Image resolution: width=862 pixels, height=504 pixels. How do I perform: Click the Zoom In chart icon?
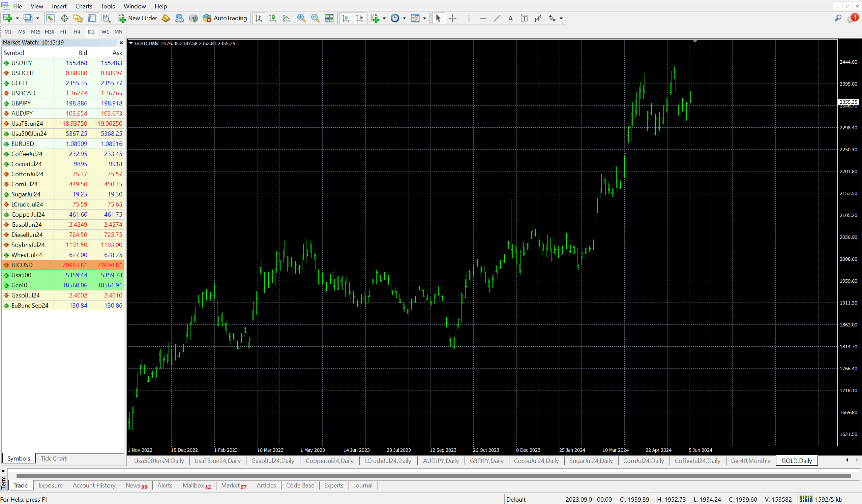coord(301,18)
